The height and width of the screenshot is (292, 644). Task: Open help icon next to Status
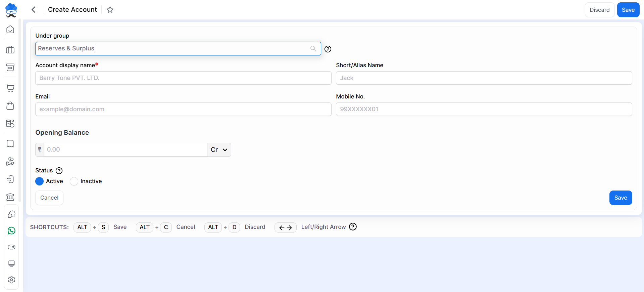pyautogui.click(x=59, y=171)
